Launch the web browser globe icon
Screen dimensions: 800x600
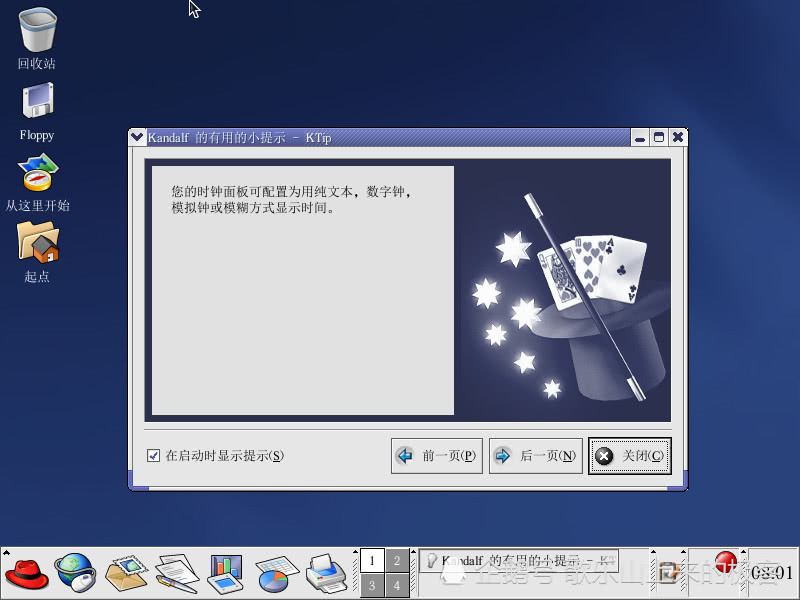(76, 573)
